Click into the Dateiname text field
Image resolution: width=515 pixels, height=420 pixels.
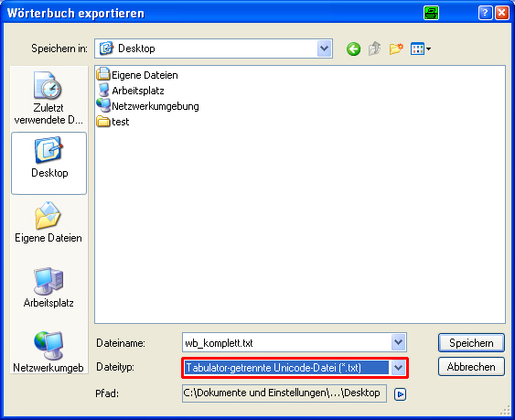[x=287, y=343]
